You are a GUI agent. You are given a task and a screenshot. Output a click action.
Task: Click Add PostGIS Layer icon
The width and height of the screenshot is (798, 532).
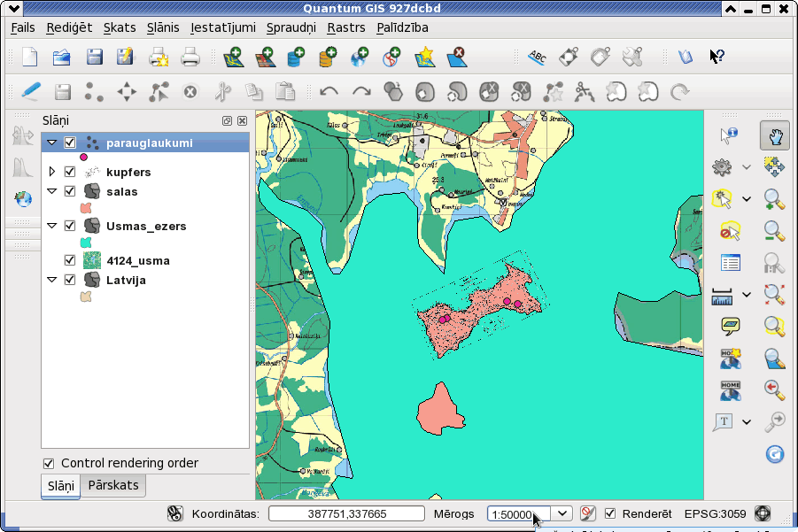pyautogui.click(x=296, y=57)
